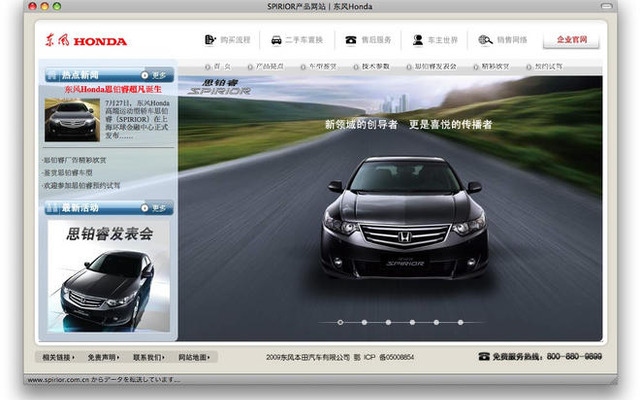Viewport: 640px width, 400px height.
Task: Select the sixth slide indicator dot
Action: point(460,322)
